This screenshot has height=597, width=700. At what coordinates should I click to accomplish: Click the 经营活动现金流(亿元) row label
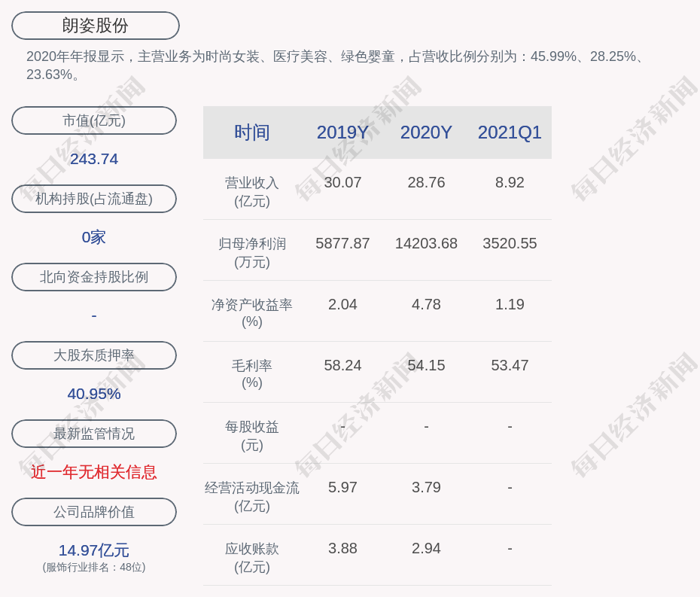click(252, 497)
